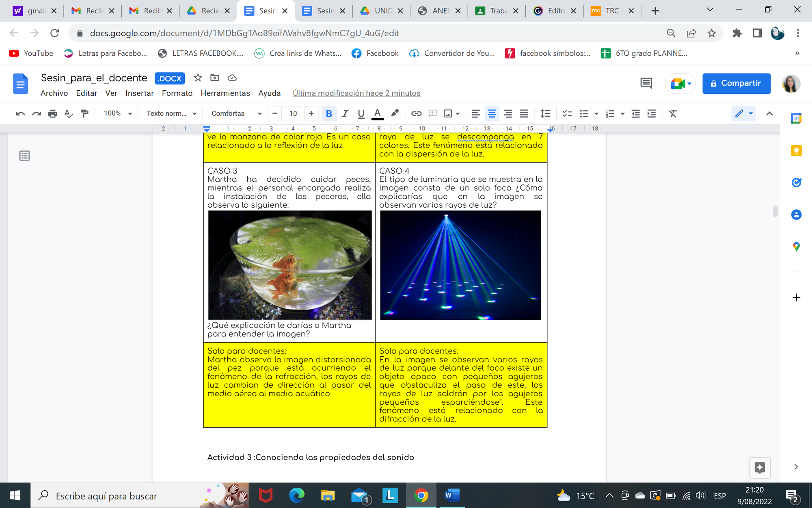Viewport: 812px width, 508px height.
Task: Click the insert link icon
Action: pos(416,113)
